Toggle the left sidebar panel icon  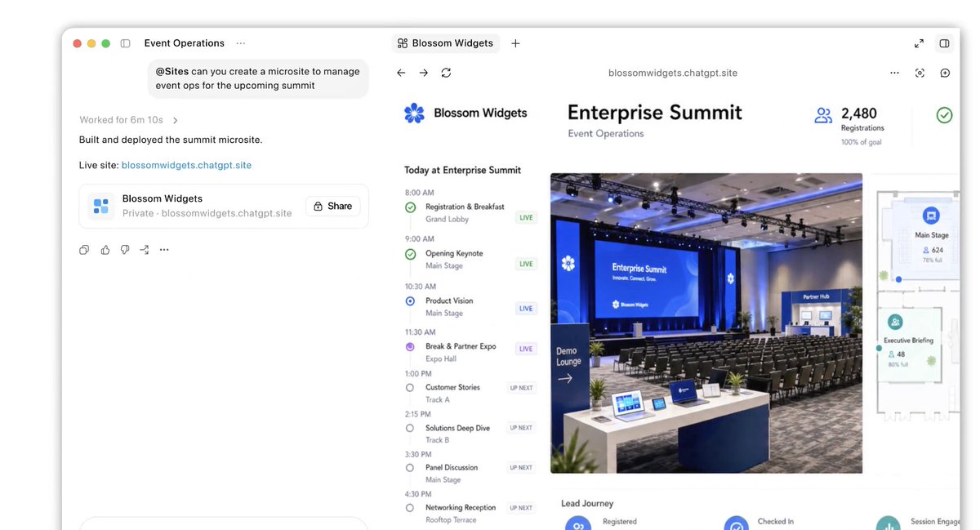click(125, 43)
